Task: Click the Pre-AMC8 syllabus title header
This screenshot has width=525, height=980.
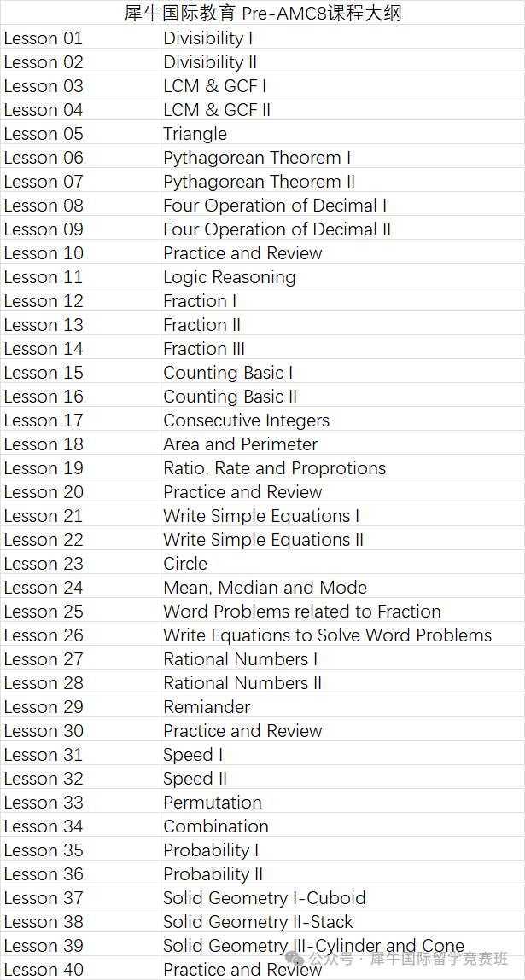Action: click(x=263, y=13)
